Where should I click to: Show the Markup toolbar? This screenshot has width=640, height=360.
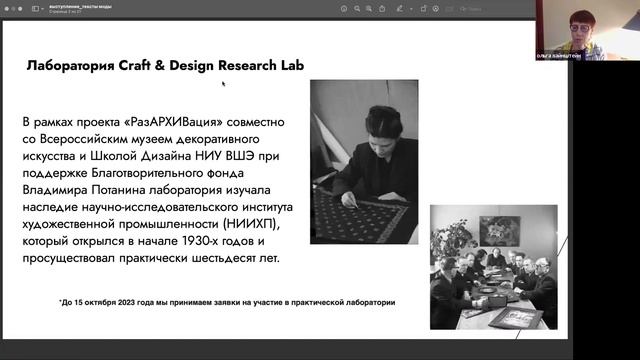[436, 9]
